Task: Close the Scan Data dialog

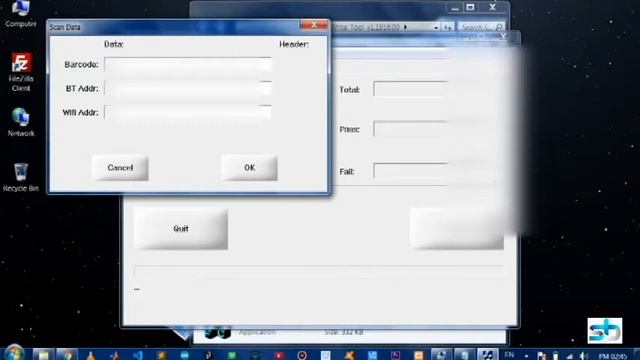Action: pyautogui.click(x=314, y=25)
